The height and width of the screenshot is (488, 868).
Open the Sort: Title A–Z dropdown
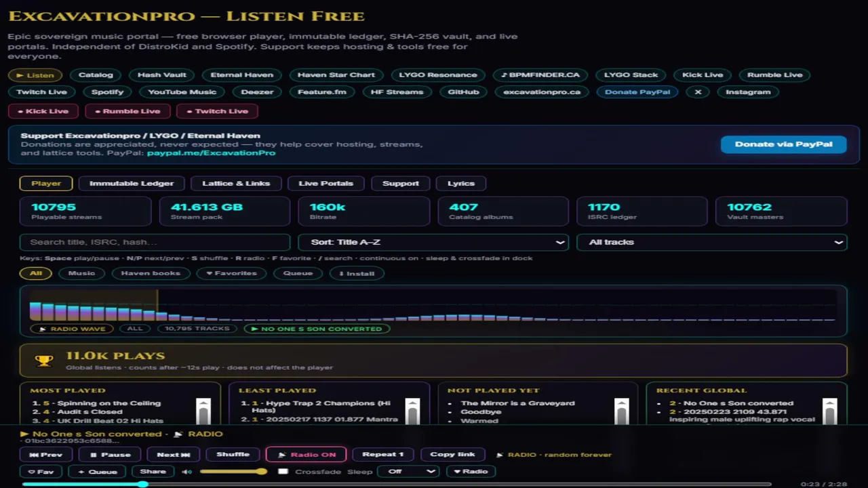(433, 242)
